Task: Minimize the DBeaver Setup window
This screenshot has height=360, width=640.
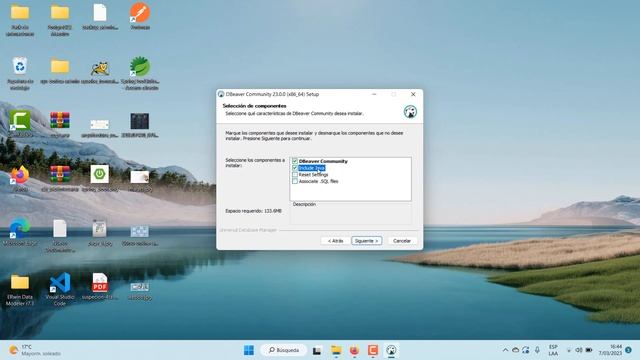Action: tap(374, 94)
